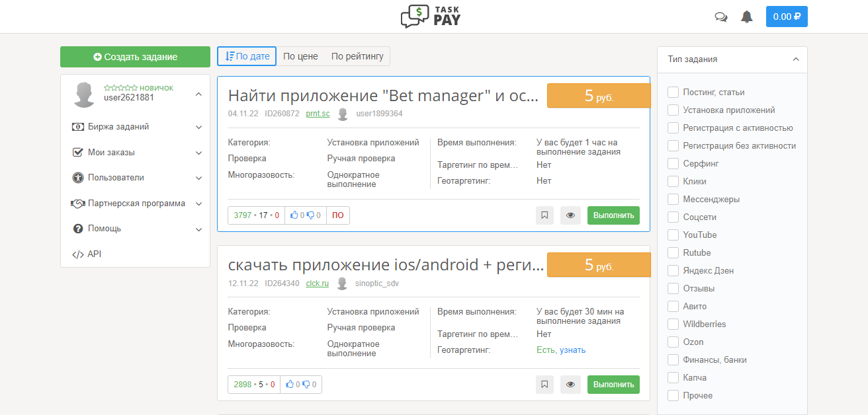Collapse the user2621881 profile chevron

(198, 95)
